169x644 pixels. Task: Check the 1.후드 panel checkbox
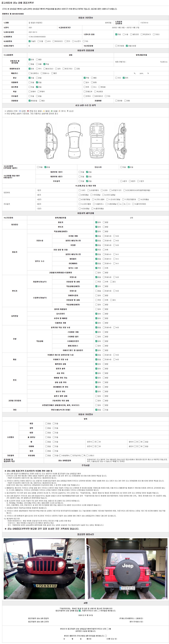click(x=80, y=190)
